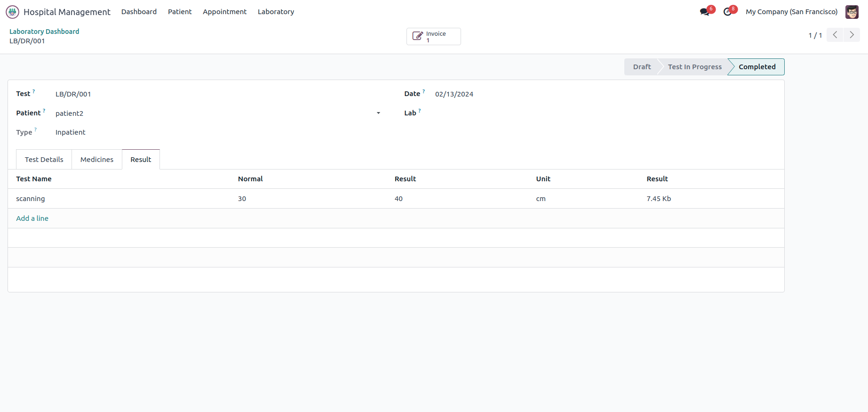The height and width of the screenshot is (412, 868).
Task: Open the activities clock icon
Action: 728,12
